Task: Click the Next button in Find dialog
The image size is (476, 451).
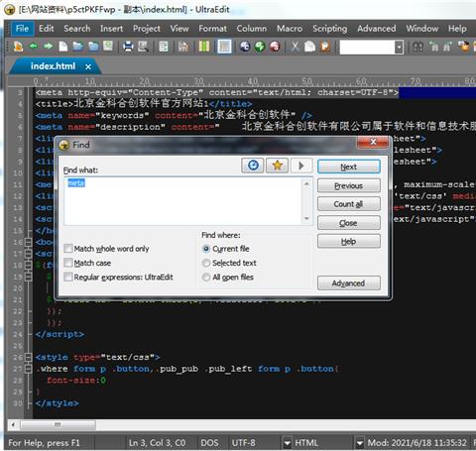Action: pos(349,167)
